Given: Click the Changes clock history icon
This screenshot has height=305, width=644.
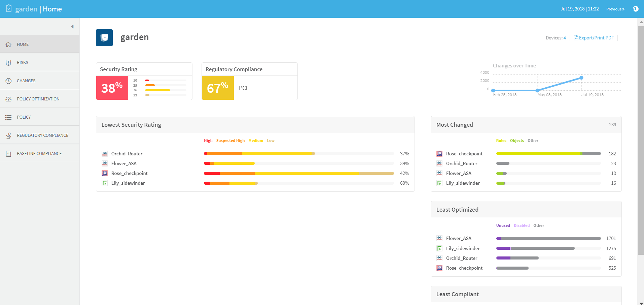Looking at the screenshot, I should click(x=9, y=81).
